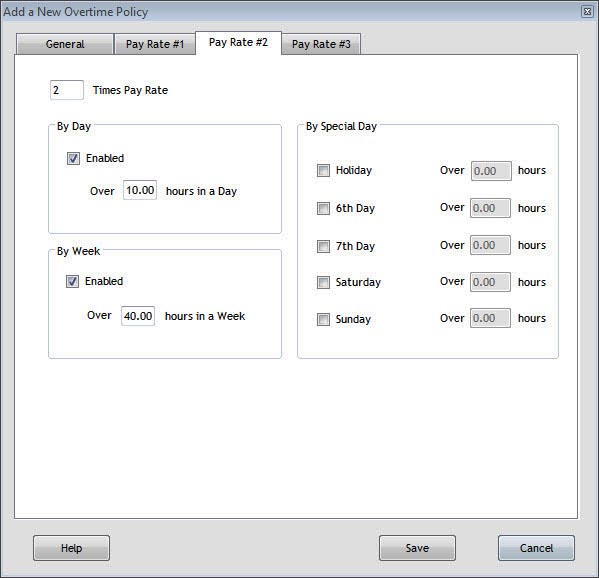The image size is (599, 578).
Task: Switch to the General tab
Action: click(x=65, y=44)
